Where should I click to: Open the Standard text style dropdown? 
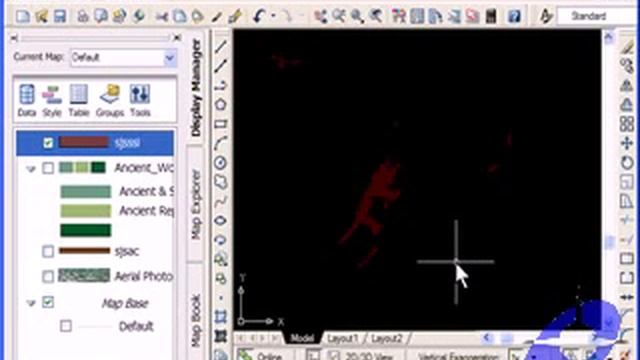(x=597, y=16)
